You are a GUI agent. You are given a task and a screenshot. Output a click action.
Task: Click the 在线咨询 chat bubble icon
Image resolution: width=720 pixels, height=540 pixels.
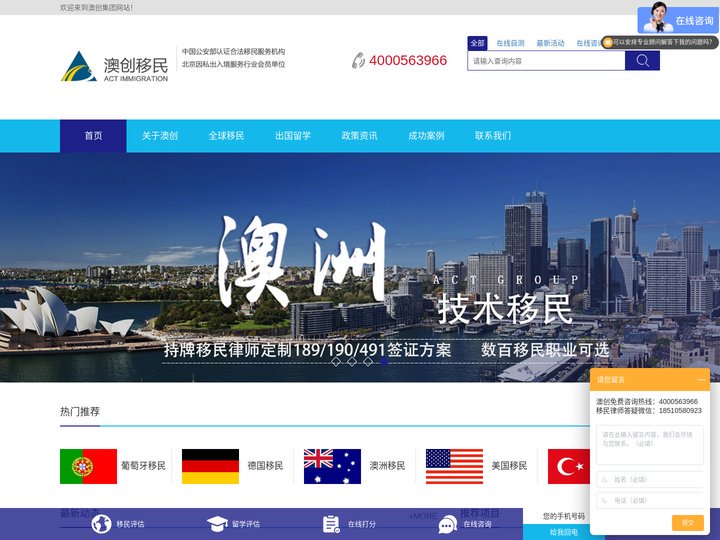448,524
